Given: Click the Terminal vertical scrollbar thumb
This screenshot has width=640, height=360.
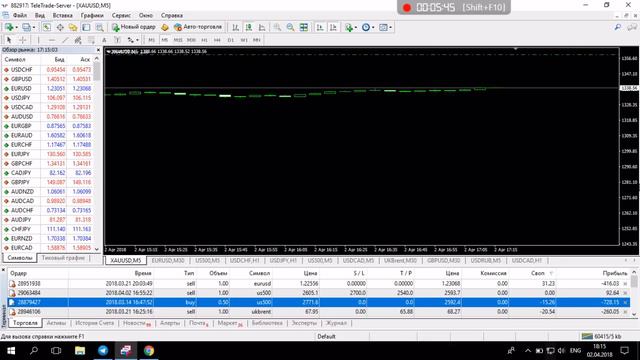Looking at the screenshot, I should click(x=634, y=281).
